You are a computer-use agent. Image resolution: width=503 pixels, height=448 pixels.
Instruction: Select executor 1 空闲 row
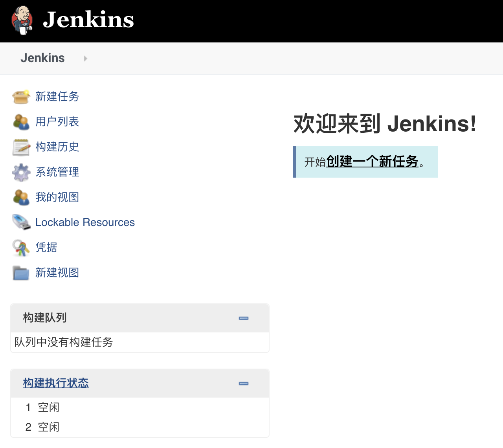click(x=140, y=408)
